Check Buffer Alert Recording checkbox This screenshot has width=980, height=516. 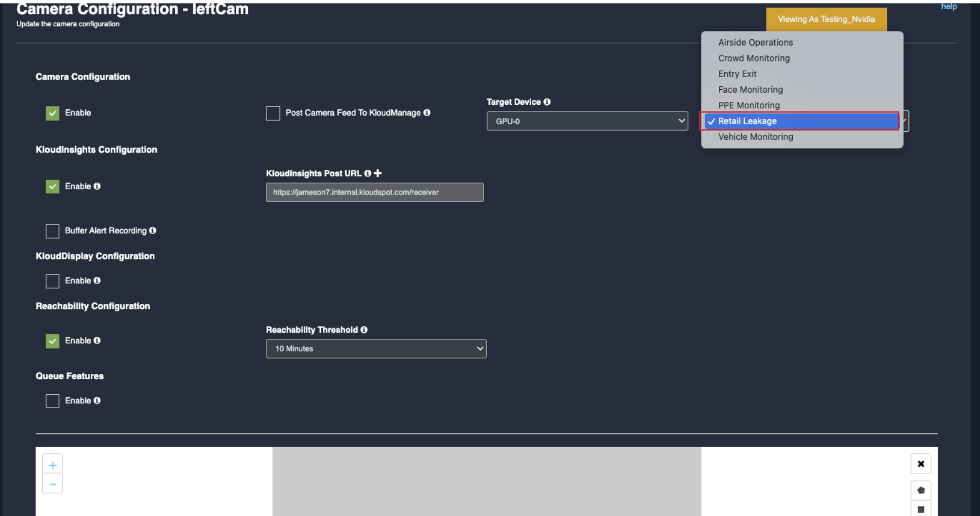pyautogui.click(x=52, y=231)
